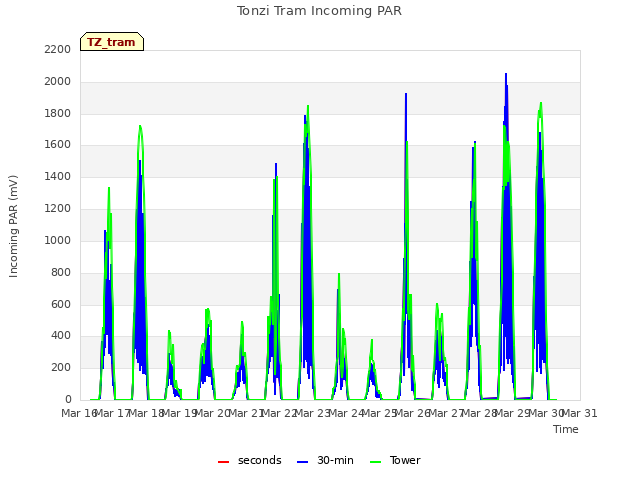Click the 800 y-axis tick label

61,272
